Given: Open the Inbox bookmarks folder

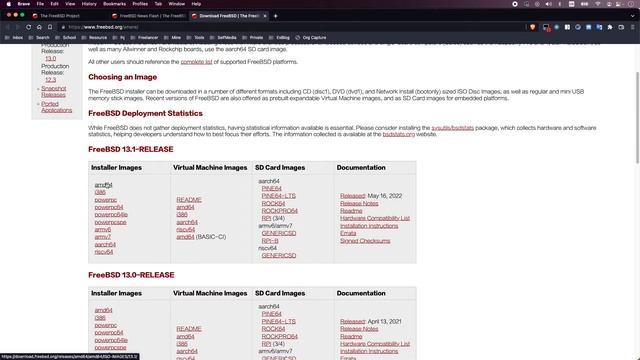Looking at the screenshot, I should point(14,38).
